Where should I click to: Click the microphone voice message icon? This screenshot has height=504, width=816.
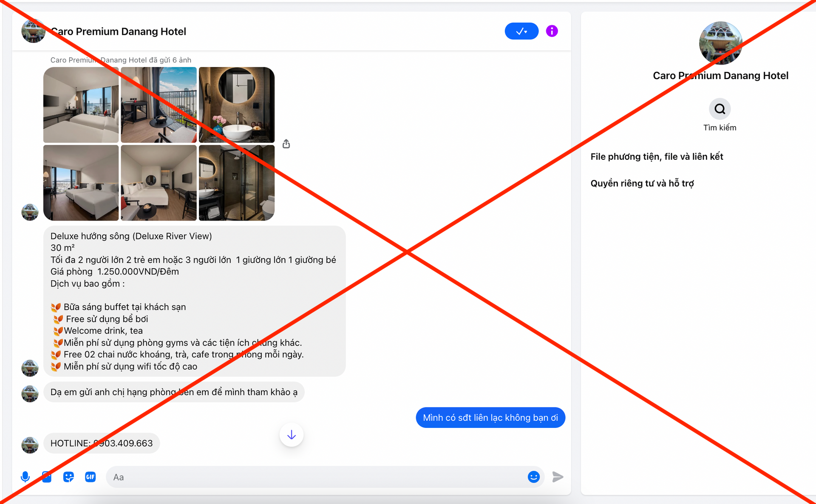[x=25, y=477]
